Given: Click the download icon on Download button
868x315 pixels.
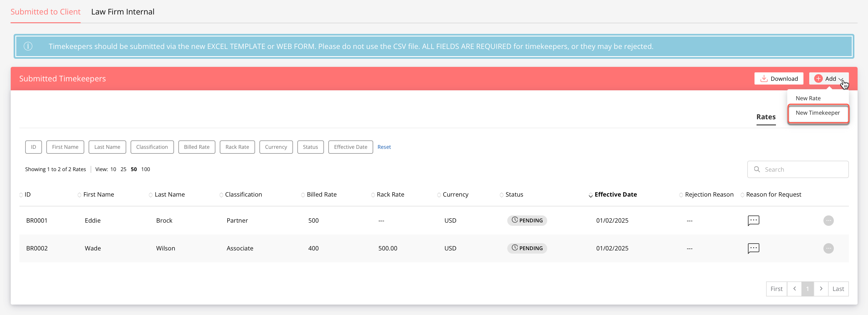Looking at the screenshot, I should (764, 78).
